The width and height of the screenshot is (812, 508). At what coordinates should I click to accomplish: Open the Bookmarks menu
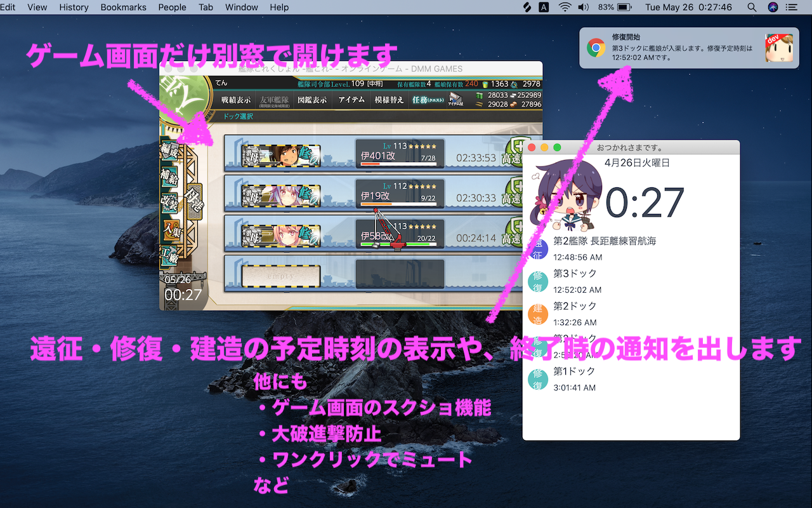[123, 7]
